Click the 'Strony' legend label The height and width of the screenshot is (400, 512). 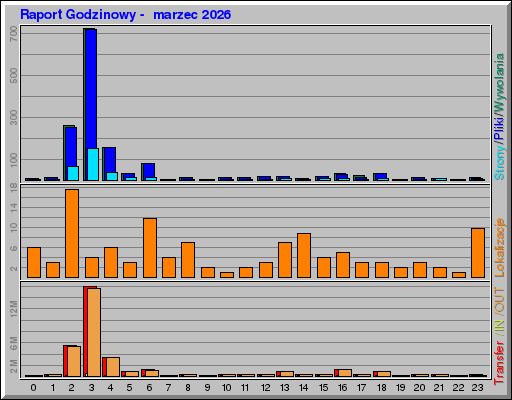pos(499,162)
